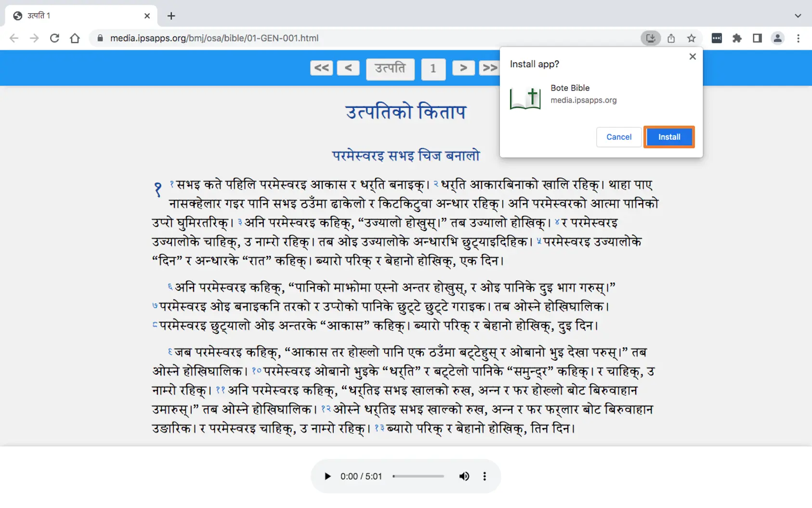Cancel the Install app prompt
Screen dimensions: 812x508
pyautogui.click(x=618, y=137)
